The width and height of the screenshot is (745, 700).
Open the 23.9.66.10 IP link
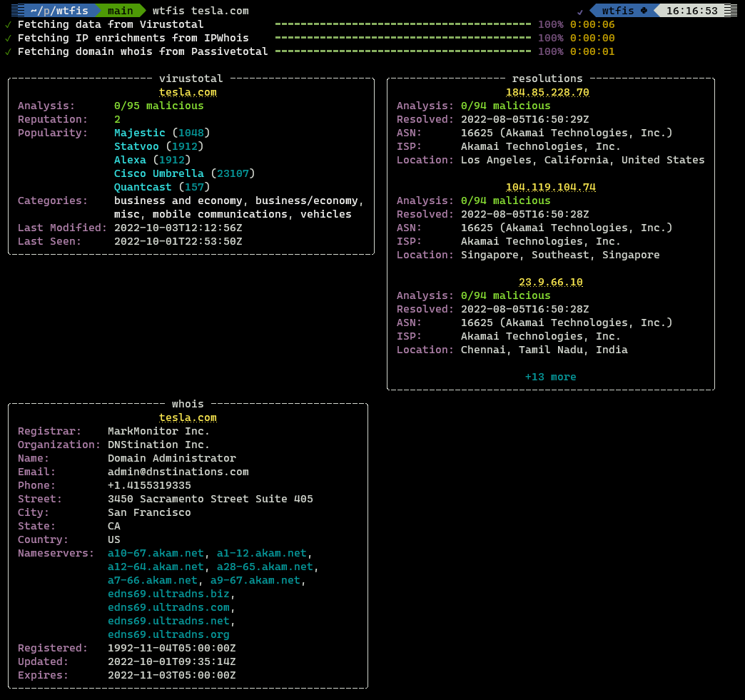[x=551, y=283]
